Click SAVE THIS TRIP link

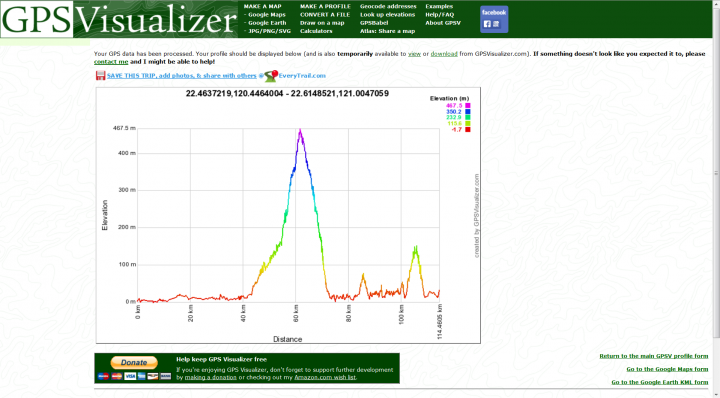click(182, 76)
